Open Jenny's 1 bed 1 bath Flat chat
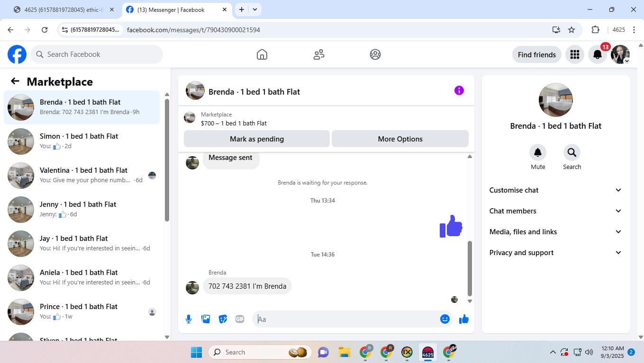Viewport: 644px width, 363px height. click(82, 210)
